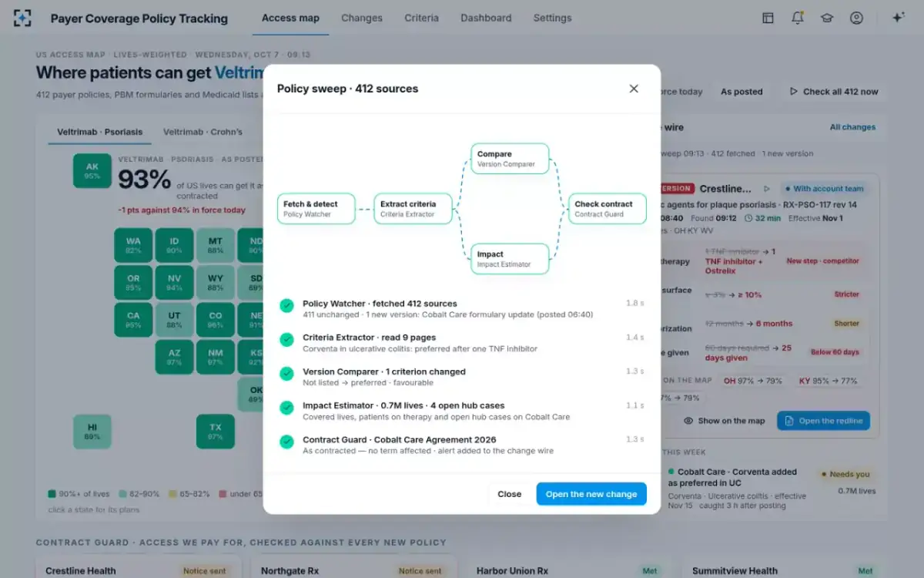Click the NV state tile
Screen dimensions: 924x578
coord(175,283)
